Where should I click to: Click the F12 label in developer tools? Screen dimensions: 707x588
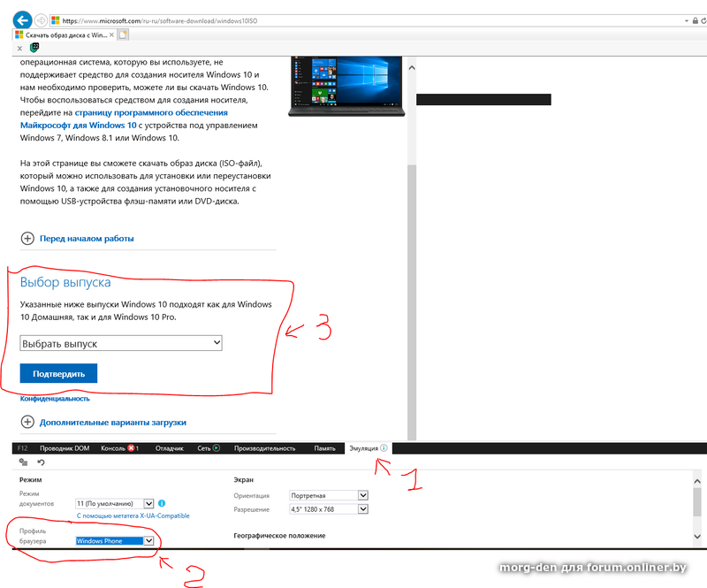(23, 448)
